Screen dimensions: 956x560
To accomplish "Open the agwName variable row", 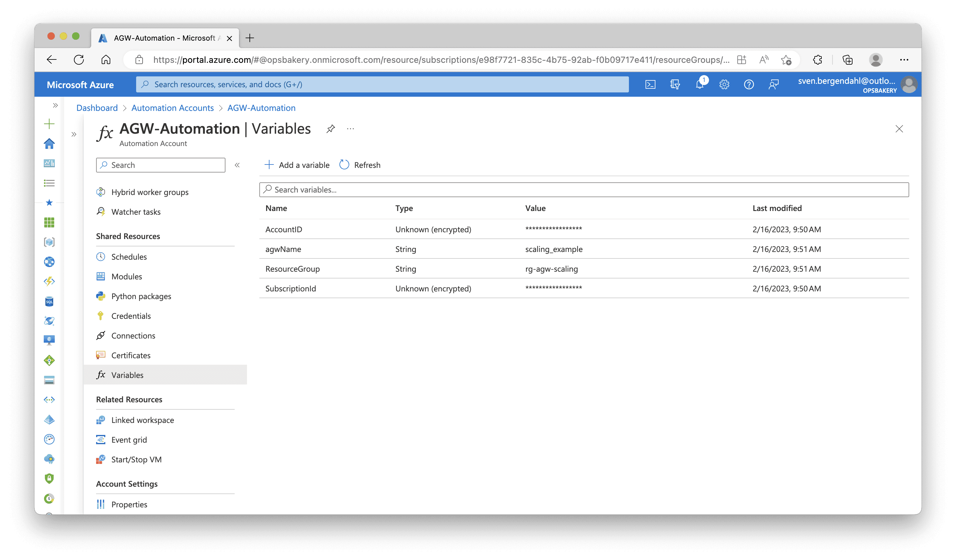I will [283, 249].
